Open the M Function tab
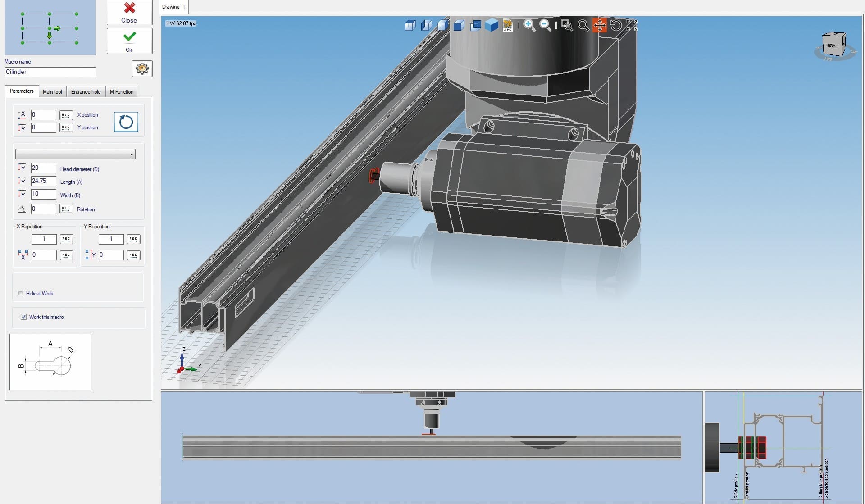Image resolution: width=865 pixels, height=504 pixels. click(122, 92)
